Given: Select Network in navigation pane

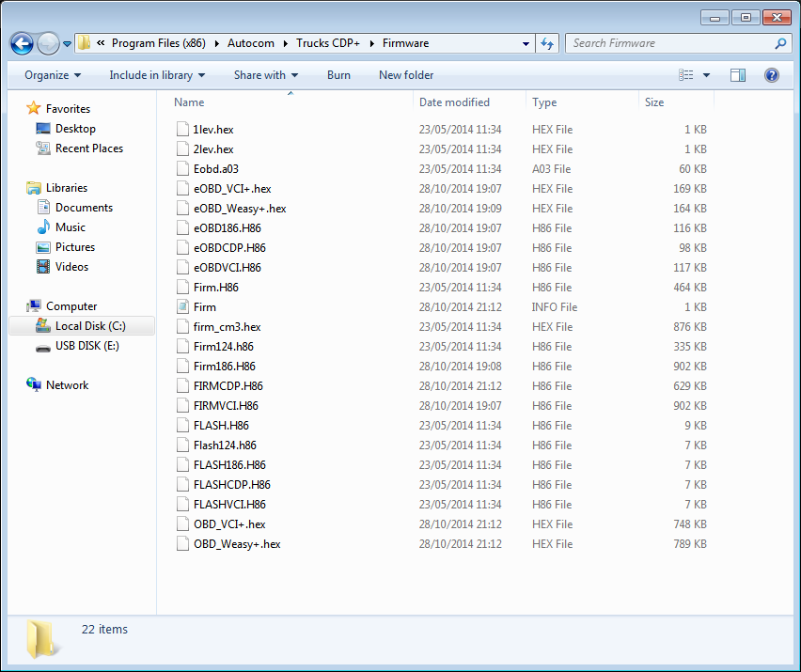Looking at the screenshot, I should click(x=67, y=385).
